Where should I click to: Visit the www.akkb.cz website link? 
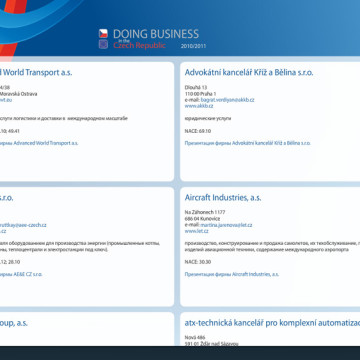click(199, 106)
